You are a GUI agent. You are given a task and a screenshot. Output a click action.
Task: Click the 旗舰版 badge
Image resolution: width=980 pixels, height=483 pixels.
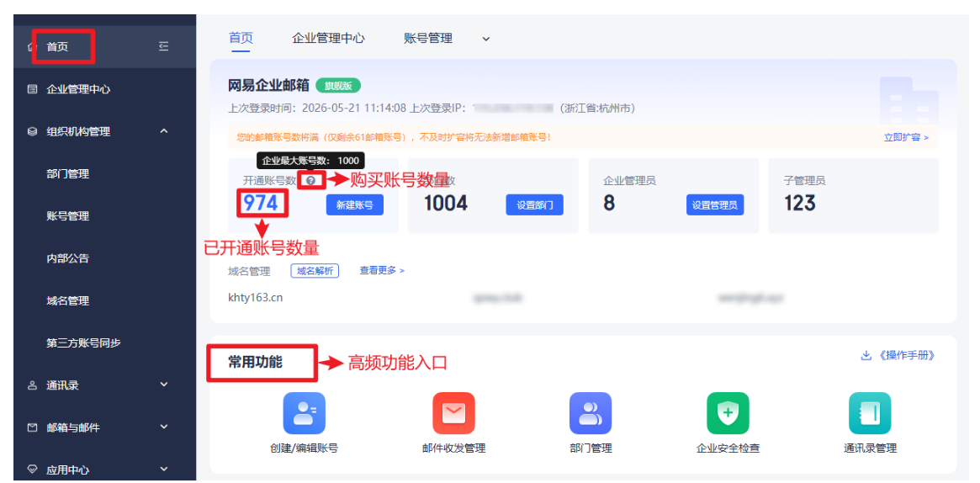[x=338, y=86]
